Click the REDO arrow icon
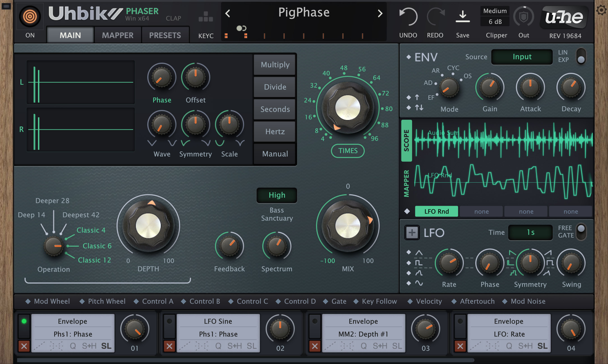608x364 pixels. click(x=435, y=16)
